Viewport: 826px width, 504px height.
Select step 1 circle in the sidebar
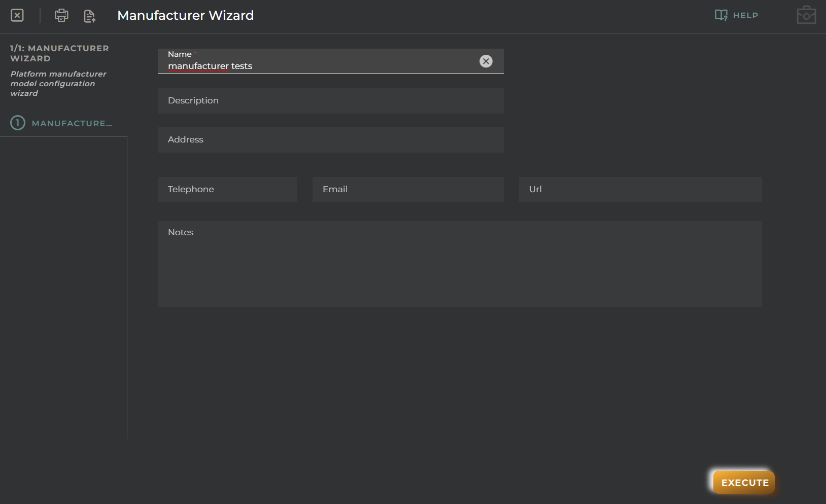coord(18,123)
